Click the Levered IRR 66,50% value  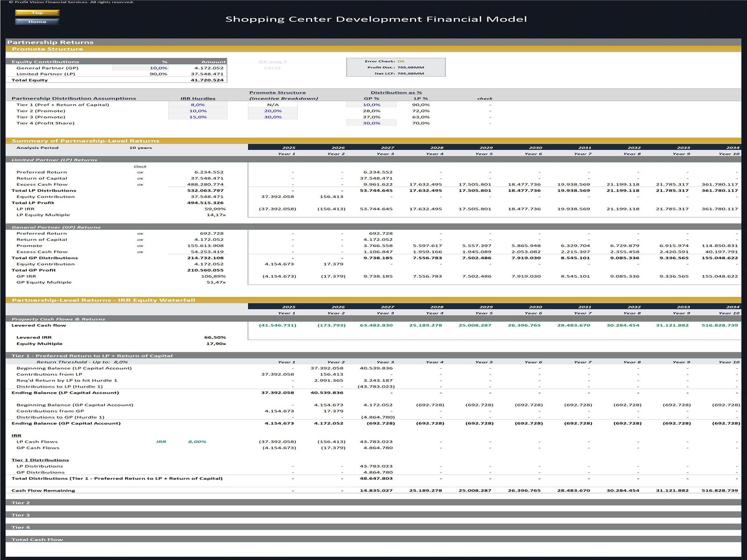tap(215, 337)
